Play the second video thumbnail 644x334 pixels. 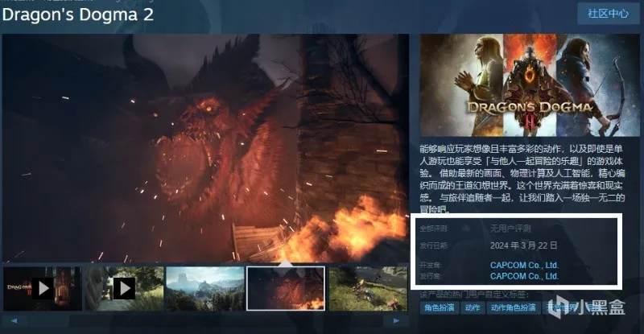coord(124,288)
